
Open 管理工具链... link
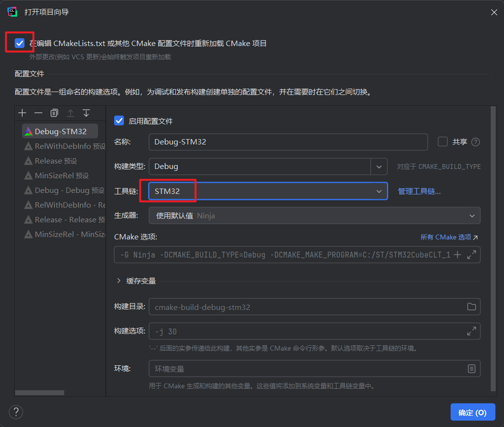[x=419, y=191]
